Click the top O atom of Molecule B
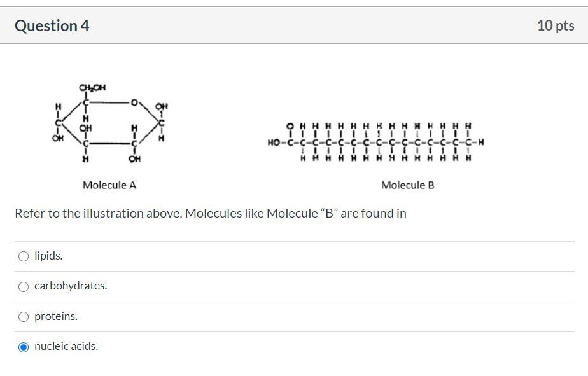This screenshot has width=588, height=376. click(290, 126)
